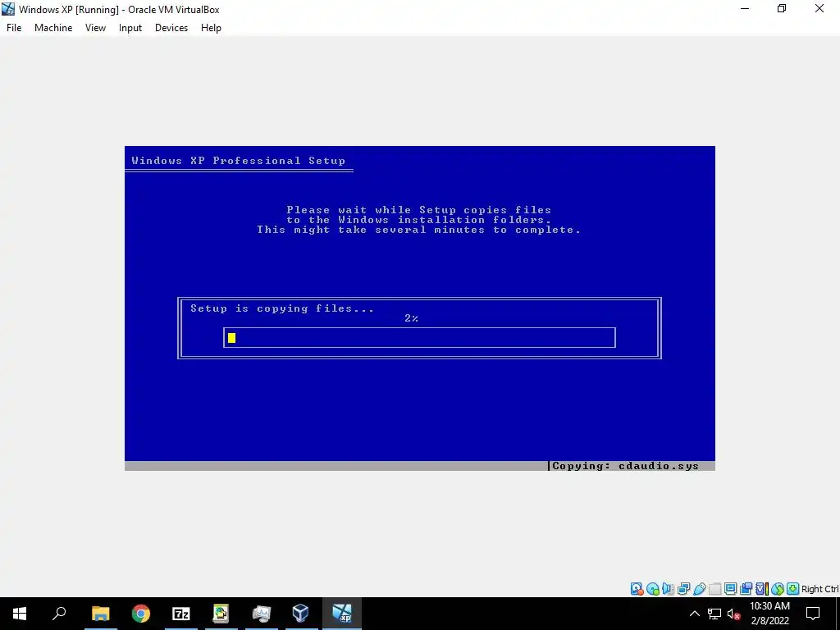Click the 'Copying: cdaudio.sys' status text
This screenshot has height=630, width=840.
coord(625,466)
